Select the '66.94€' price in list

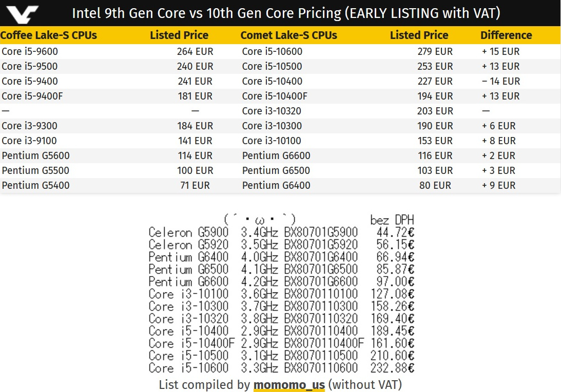point(395,257)
